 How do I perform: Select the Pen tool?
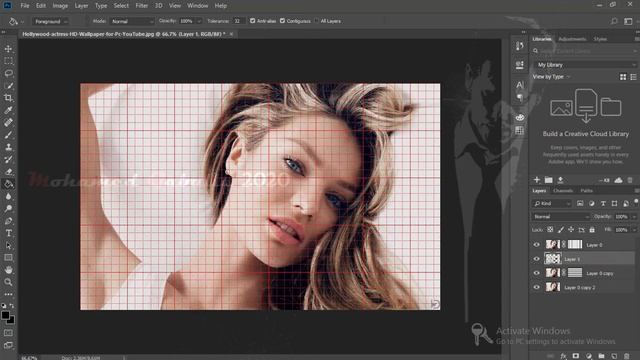coord(8,221)
